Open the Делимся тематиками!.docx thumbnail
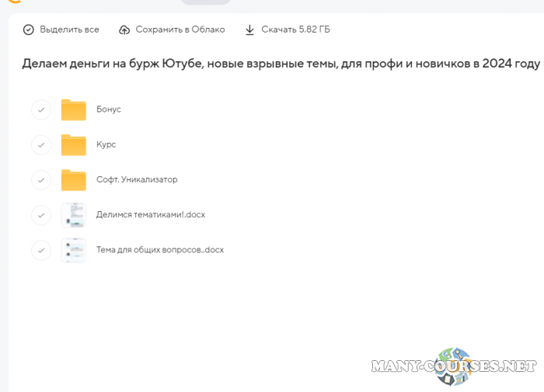Screen dimensions: 544x392 coord(74,215)
